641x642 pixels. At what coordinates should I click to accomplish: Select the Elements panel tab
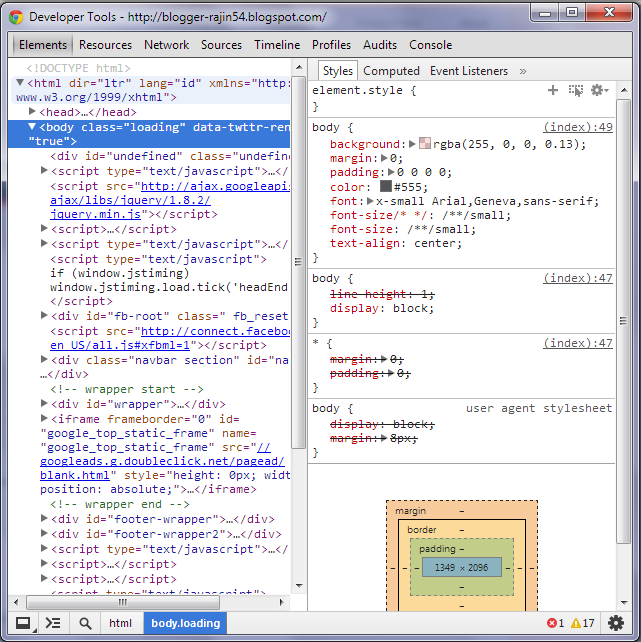43,45
